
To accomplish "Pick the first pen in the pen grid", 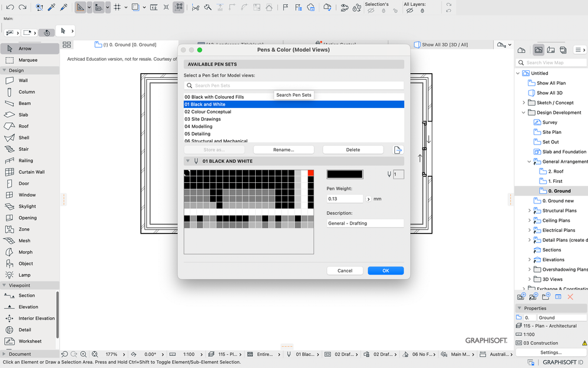I will [187, 173].
